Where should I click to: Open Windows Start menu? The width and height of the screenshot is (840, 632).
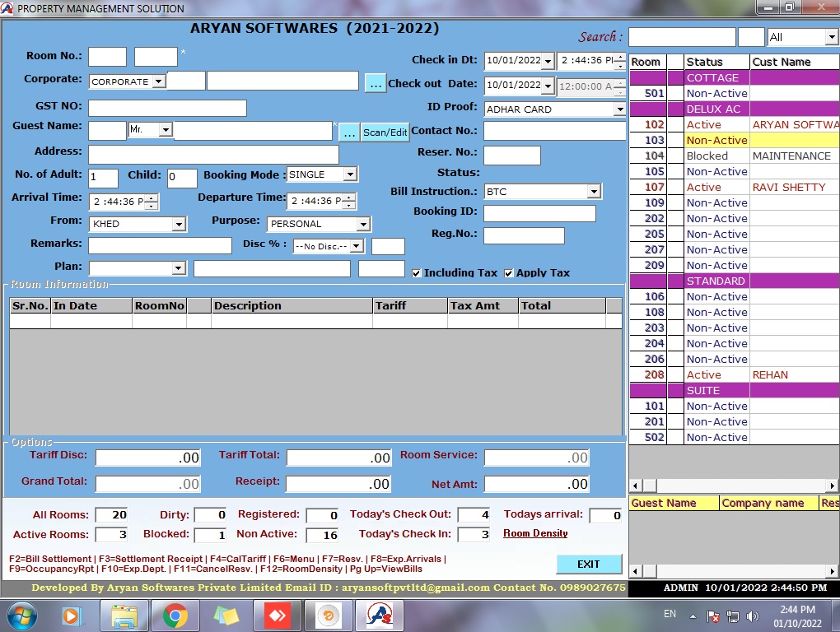coord(22,616)
